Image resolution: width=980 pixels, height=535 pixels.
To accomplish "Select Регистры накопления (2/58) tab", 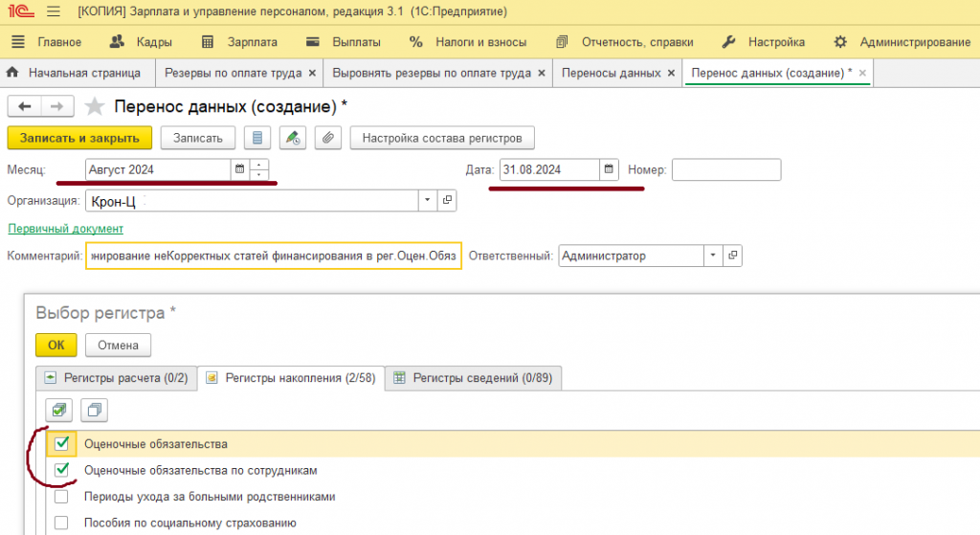I will pos(291,378).
